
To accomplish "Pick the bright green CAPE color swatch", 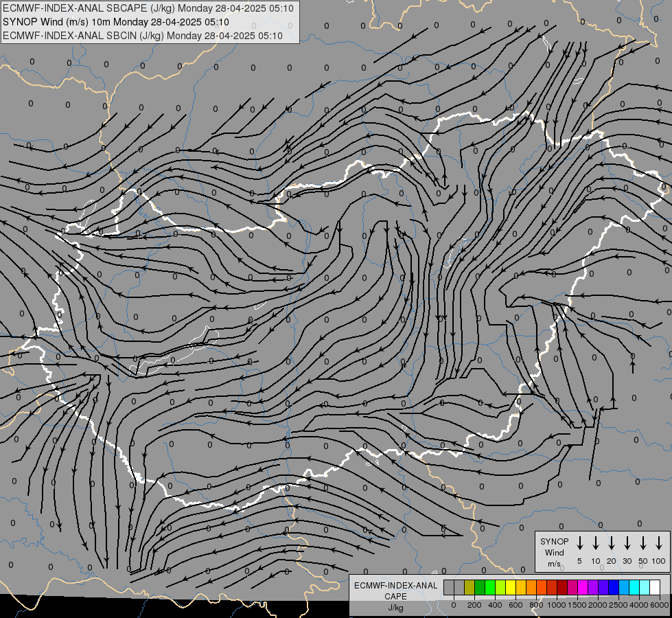I will [490, 587].
